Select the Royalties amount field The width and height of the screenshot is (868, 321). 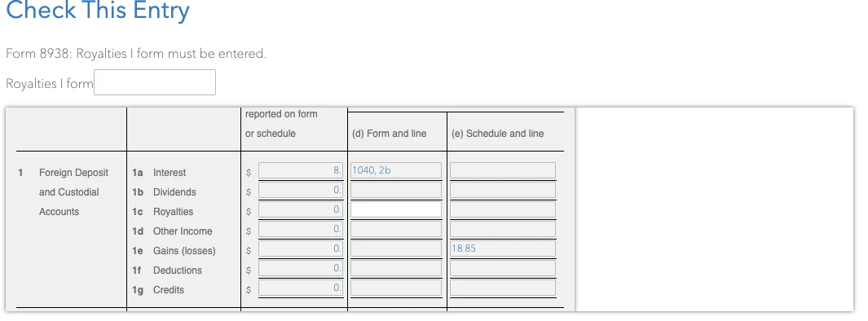click(x=301, y=209)
